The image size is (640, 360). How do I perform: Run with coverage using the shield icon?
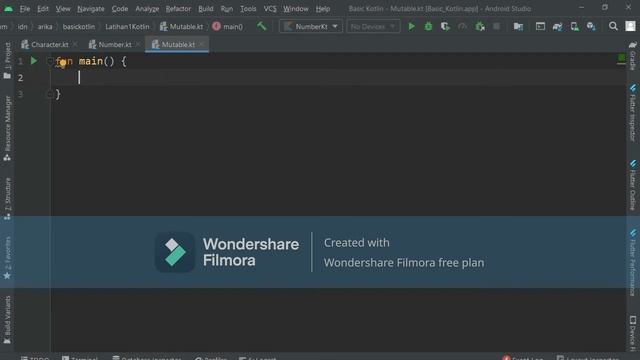445,27
